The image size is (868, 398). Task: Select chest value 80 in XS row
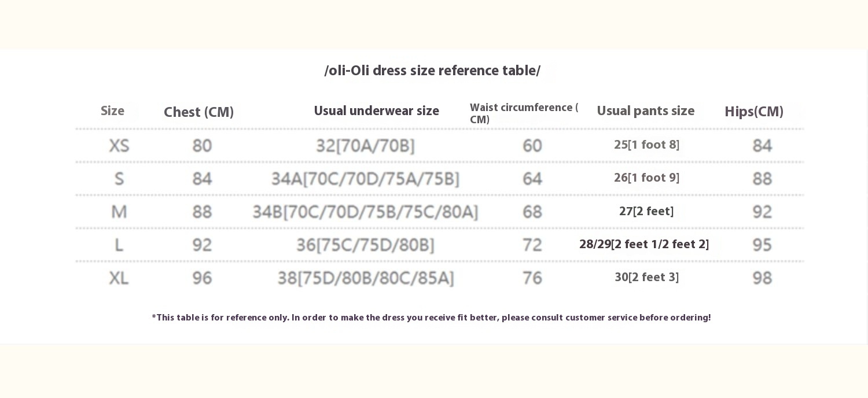pyautogui.click(x=202, y=146)
